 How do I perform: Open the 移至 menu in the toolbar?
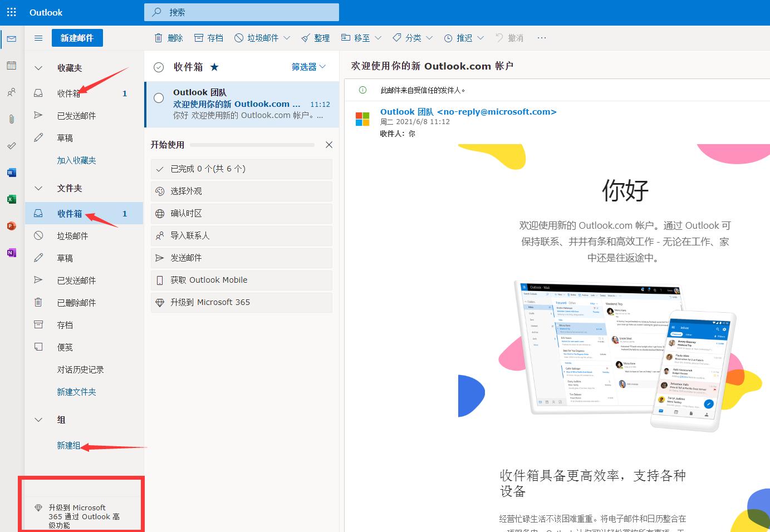pyautogui.click(x=361, y=38)
